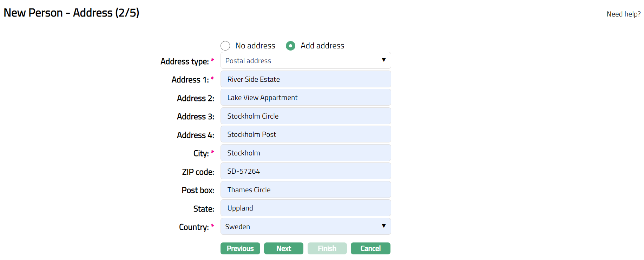Focus the Address 1 field
The width and height of the screenshot is (644, 260).
(x=305, y=79)
